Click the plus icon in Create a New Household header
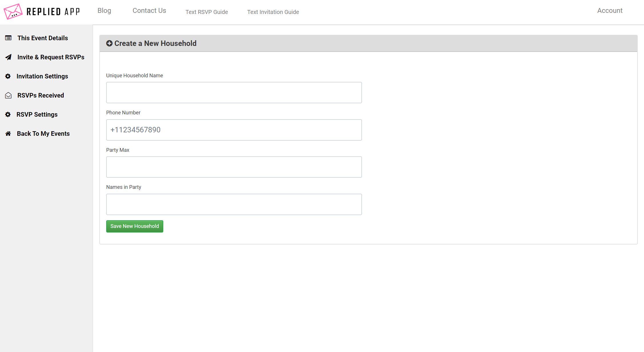 coord(109,43)
